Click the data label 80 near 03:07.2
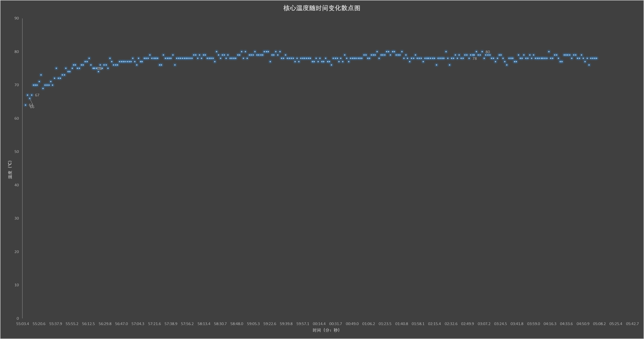644x339 pixels. (x=487, y=52)
